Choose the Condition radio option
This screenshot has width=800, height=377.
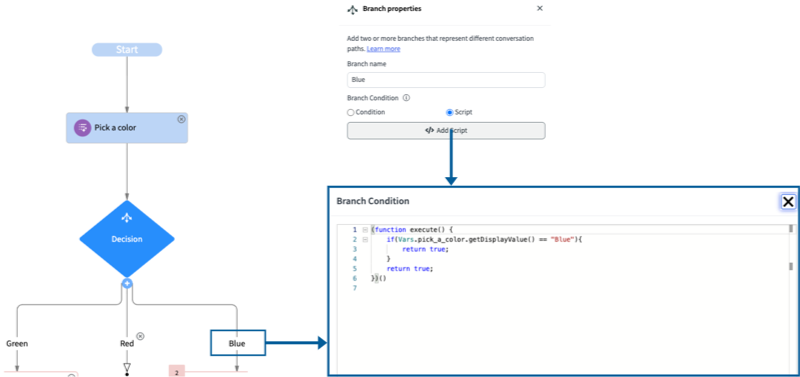pos(351,112)
